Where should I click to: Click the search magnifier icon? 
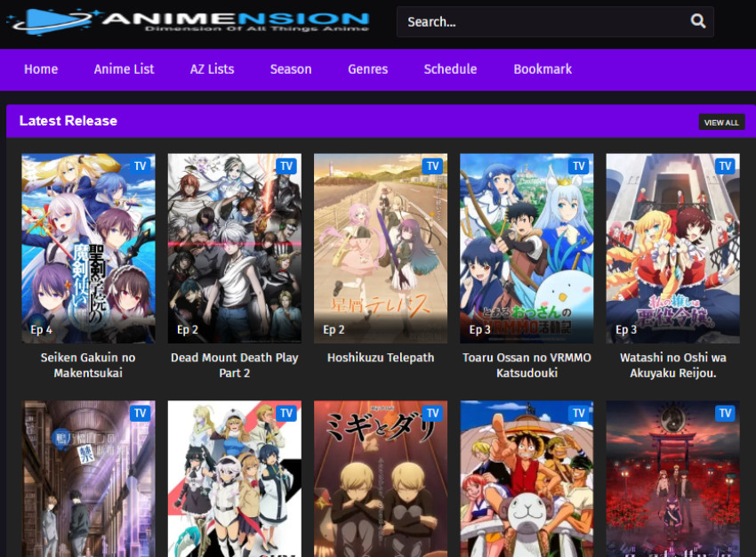tap(698, 21)
